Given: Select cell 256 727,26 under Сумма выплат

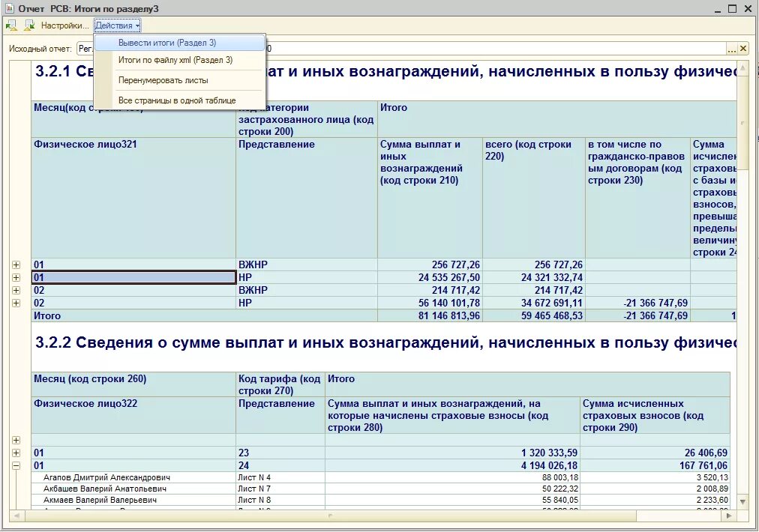Looking at the screenshot, I should (430, 265).
